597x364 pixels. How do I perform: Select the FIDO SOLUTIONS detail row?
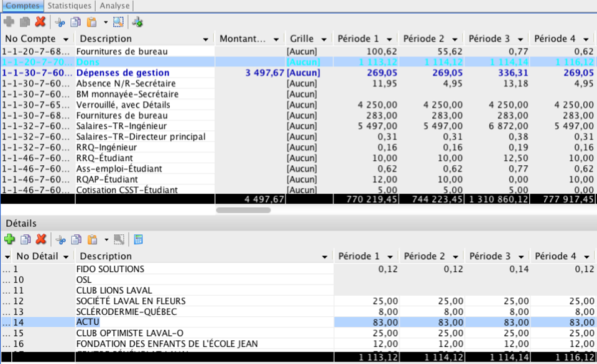point(298,269)
